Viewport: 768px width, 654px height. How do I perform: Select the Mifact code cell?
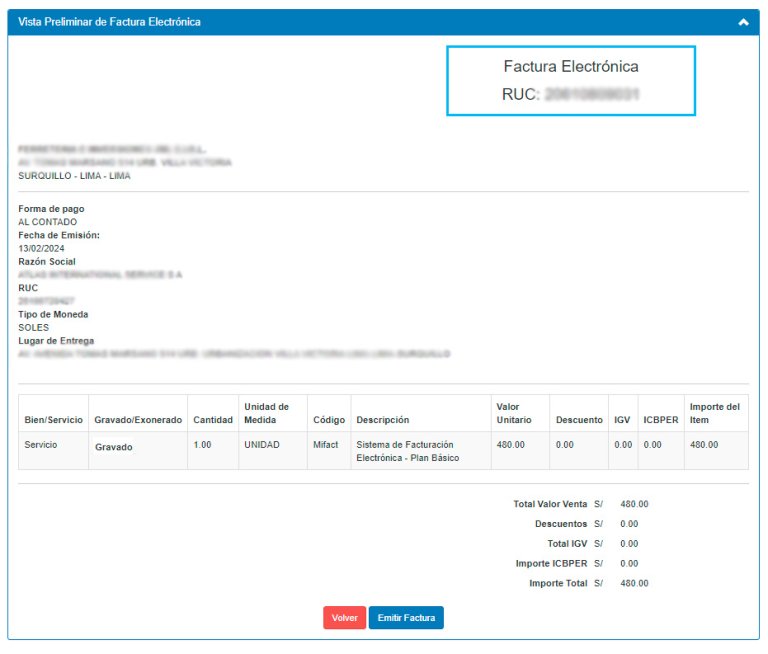(x=326, y=444)
